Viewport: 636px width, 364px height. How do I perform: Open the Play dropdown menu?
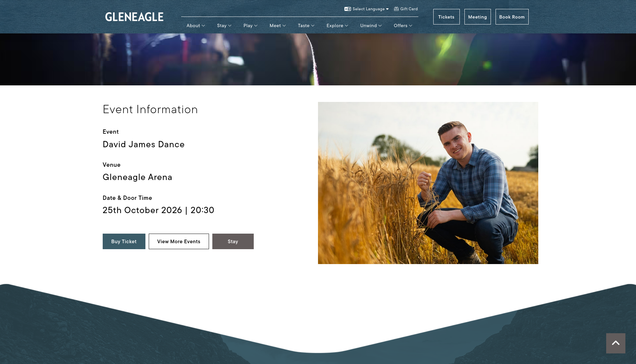[250, 25]
